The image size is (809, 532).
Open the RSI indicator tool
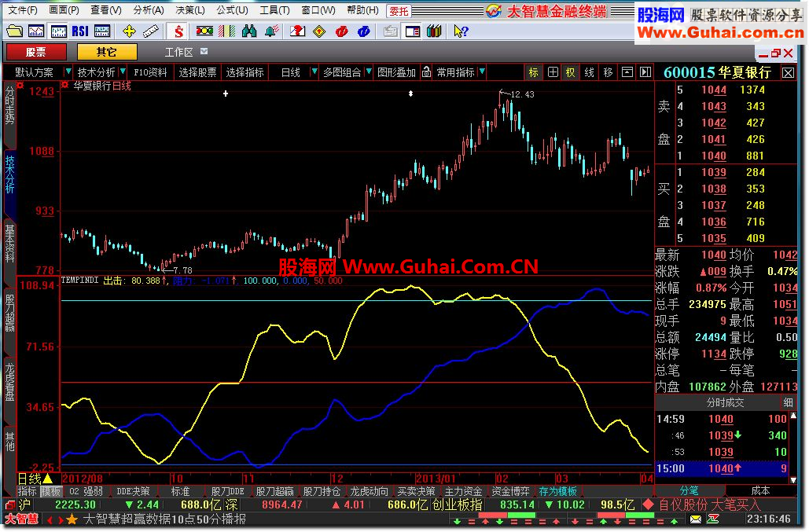coord(80,31)
